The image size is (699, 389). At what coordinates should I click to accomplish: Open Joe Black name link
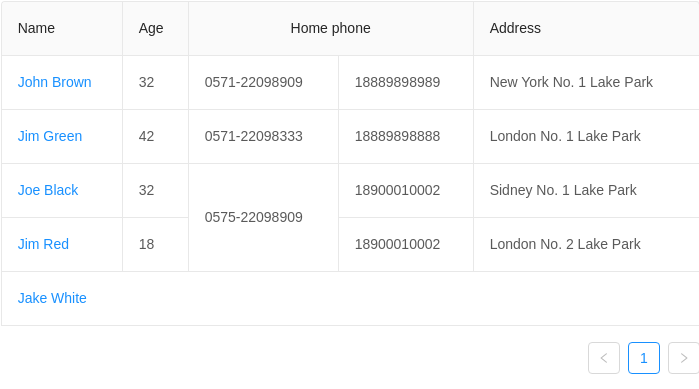pos(48,190)
